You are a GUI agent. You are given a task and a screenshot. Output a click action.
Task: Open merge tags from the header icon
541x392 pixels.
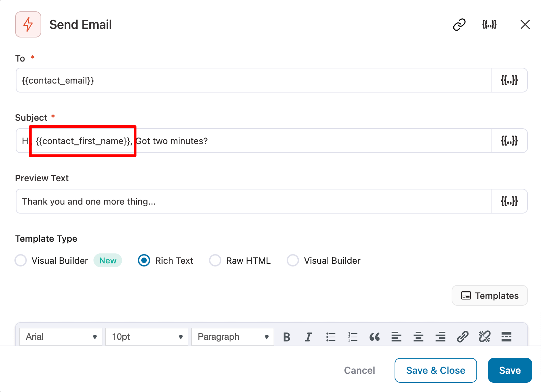coord(489,25)
